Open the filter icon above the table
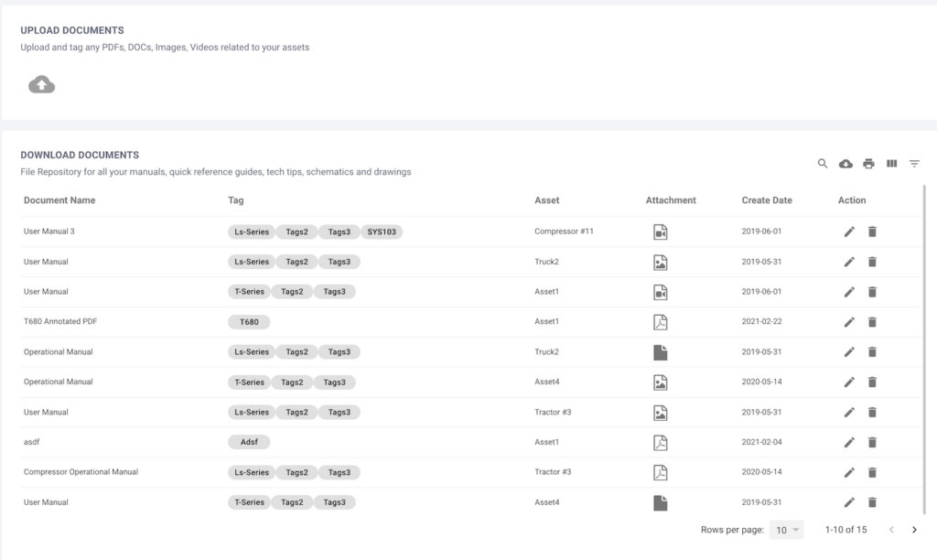This screenshot has height=560, width=937. click(x=914, y=163)
